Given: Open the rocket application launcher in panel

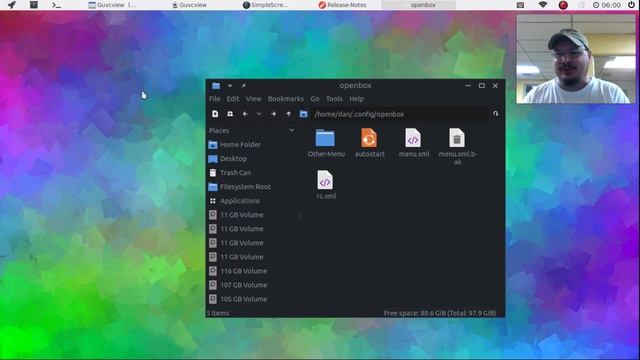Looking at the screenshot, I should 11,5.
